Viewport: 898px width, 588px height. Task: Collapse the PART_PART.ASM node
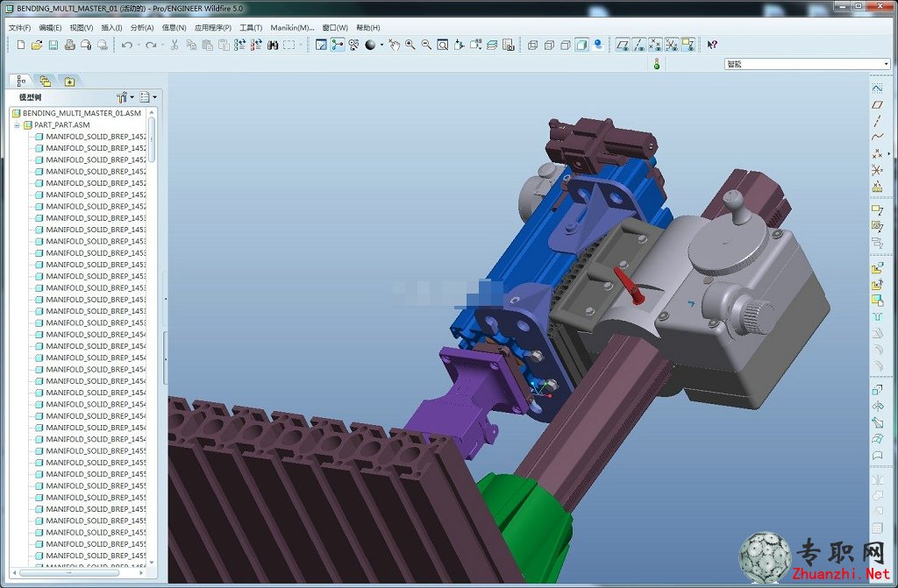click(x=17, y=124)
